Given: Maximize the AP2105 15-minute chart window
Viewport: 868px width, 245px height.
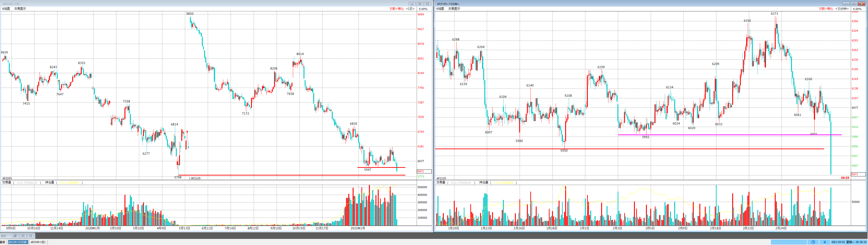Looking at the screenshot, I should [854, 4].
